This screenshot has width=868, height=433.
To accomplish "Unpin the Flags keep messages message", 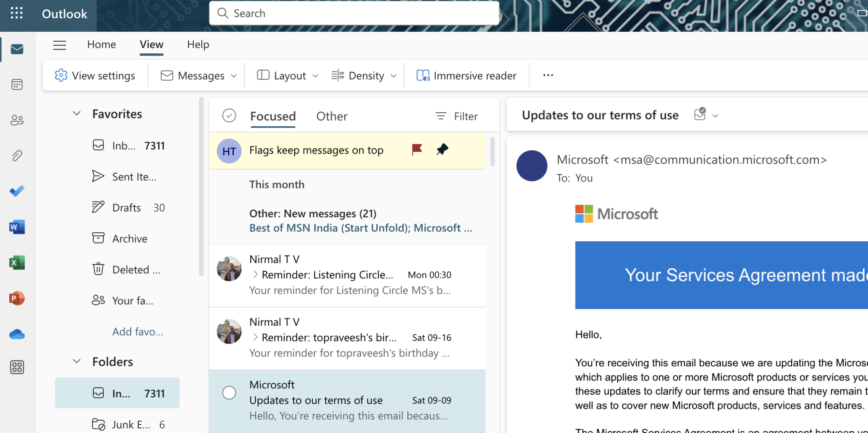I will pyautogui.click(x=442, y=149).
